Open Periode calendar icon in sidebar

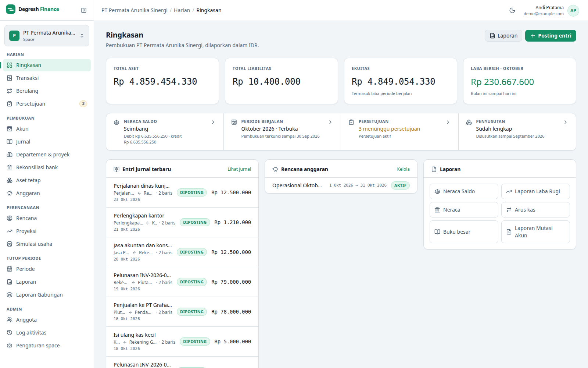click(x=10, y=269)
